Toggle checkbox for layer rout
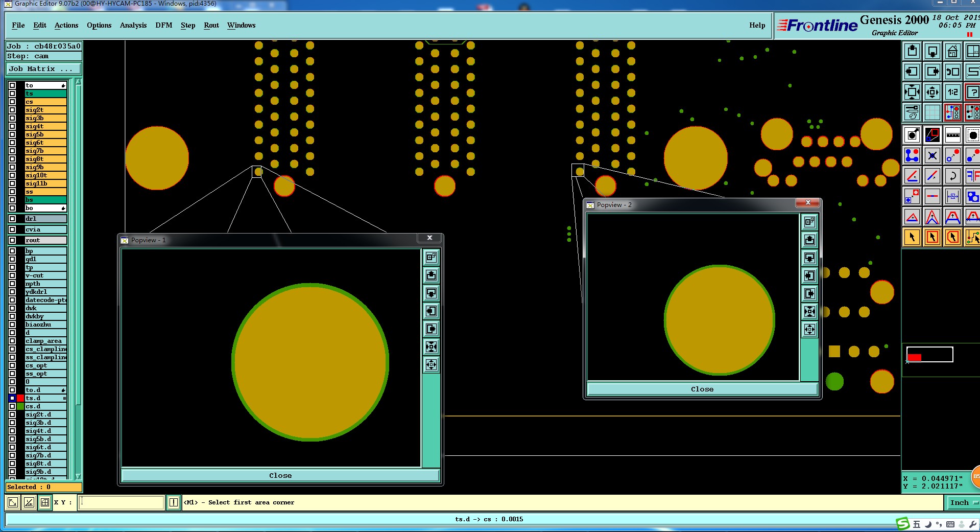Screen dimensions: 980x532 coord(12,240)
